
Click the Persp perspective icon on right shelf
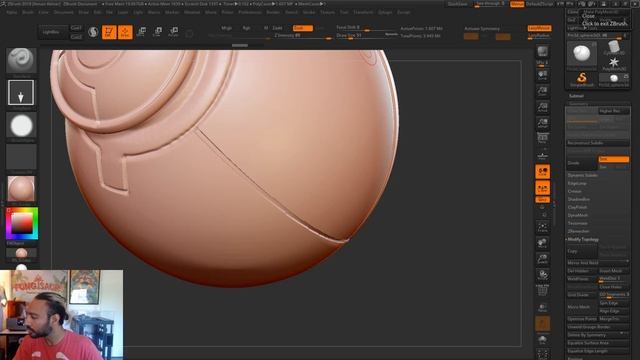[542, 138]
